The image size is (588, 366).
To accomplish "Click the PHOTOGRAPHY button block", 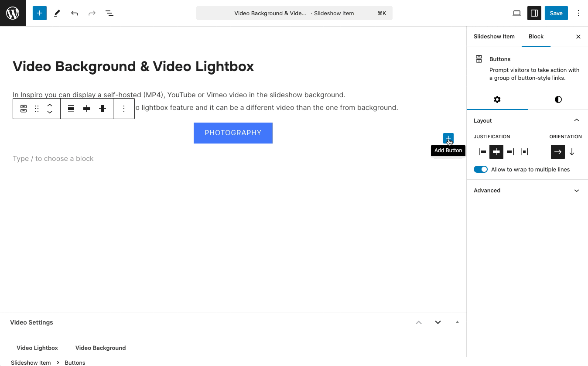I will coord(233,133).
